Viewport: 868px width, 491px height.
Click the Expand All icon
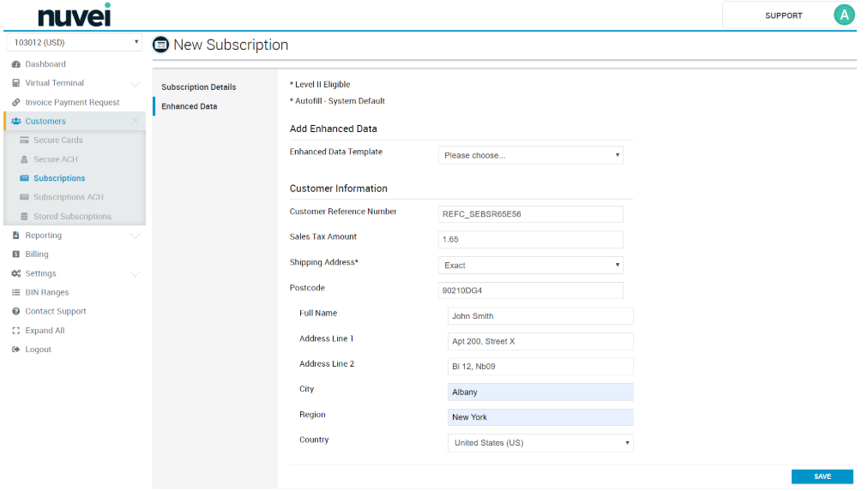coord(15,331)
